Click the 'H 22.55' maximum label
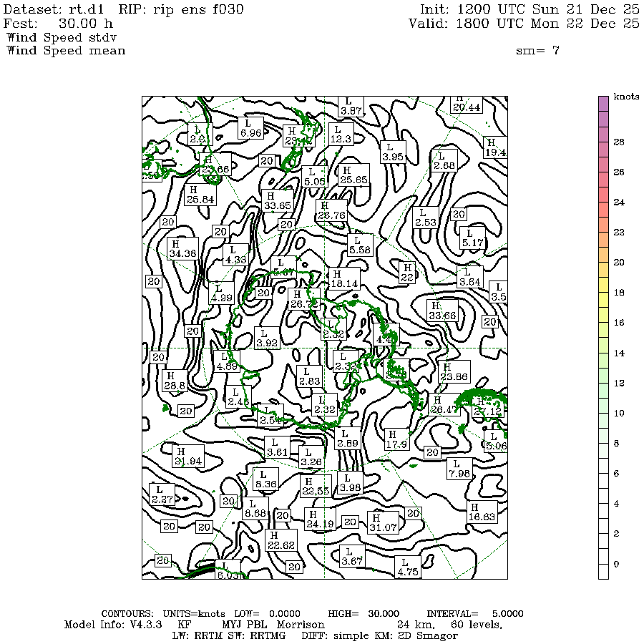Image resolution: width=644 pixels, height=644 pixels. click(x=316, y=486)
